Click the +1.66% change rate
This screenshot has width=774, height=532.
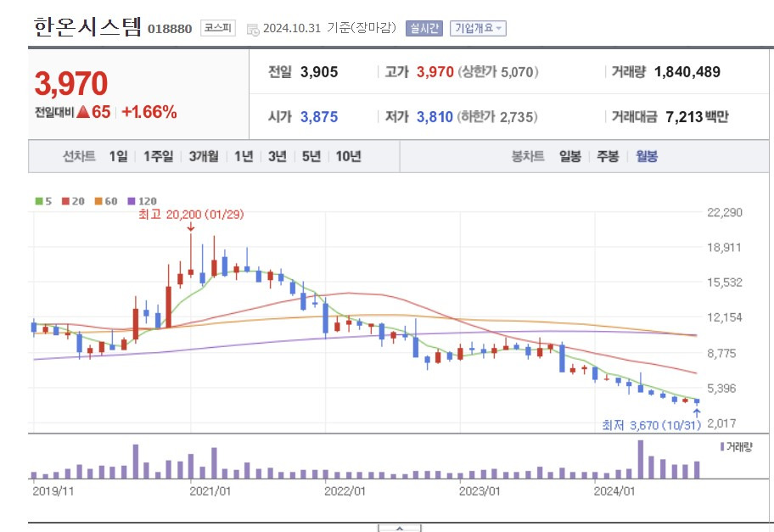pyautogui.click(x=149, y=112)
